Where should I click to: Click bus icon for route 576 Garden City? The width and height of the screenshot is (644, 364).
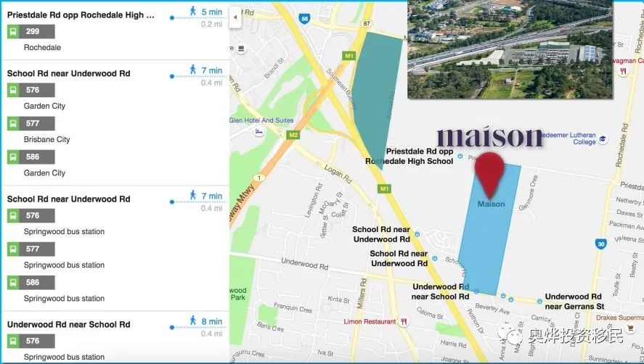pyautogui.click(x=13, y=91)
